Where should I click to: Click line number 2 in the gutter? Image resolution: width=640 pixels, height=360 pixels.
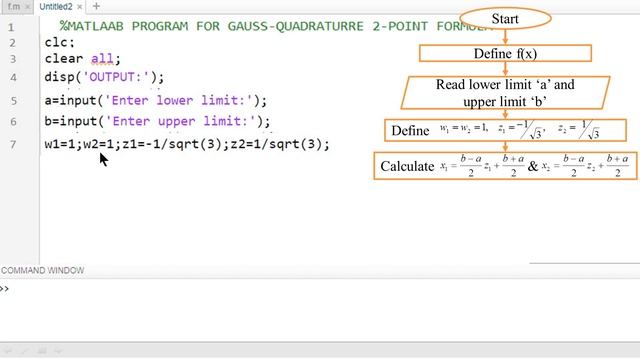(13, 43)
